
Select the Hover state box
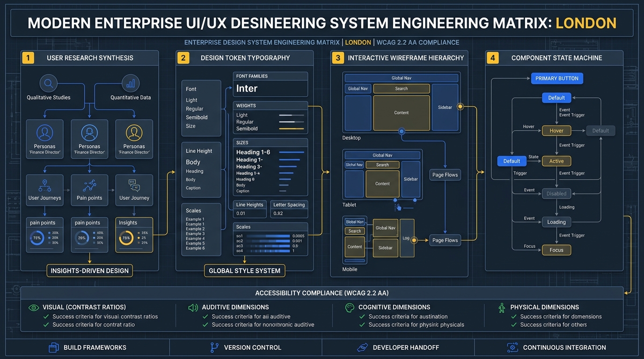[x=556, y=131]
